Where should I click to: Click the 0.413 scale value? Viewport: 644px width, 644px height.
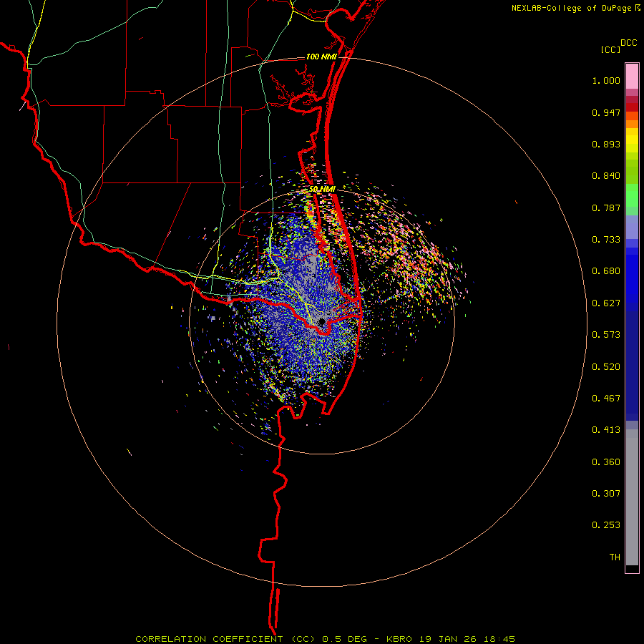click(x=606, y=430)
